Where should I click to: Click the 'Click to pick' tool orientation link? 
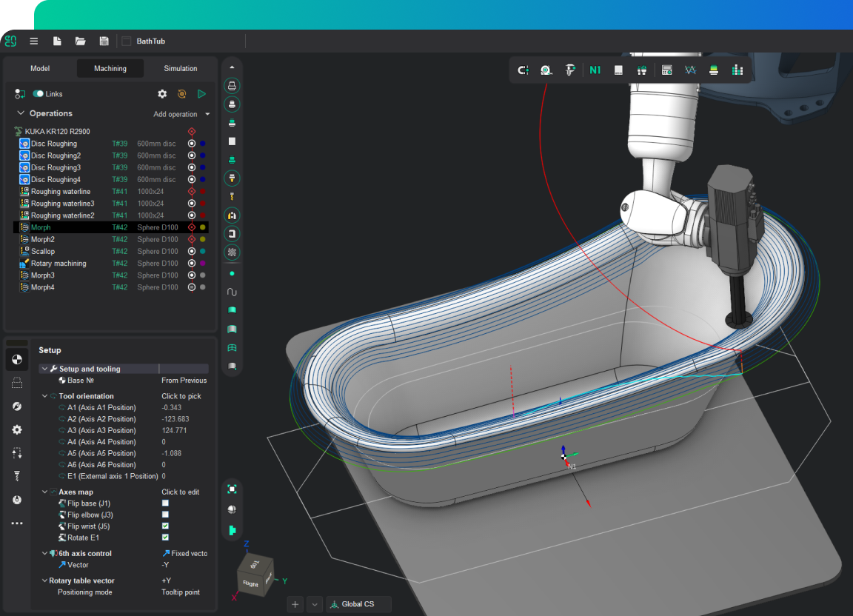point(181,396)
